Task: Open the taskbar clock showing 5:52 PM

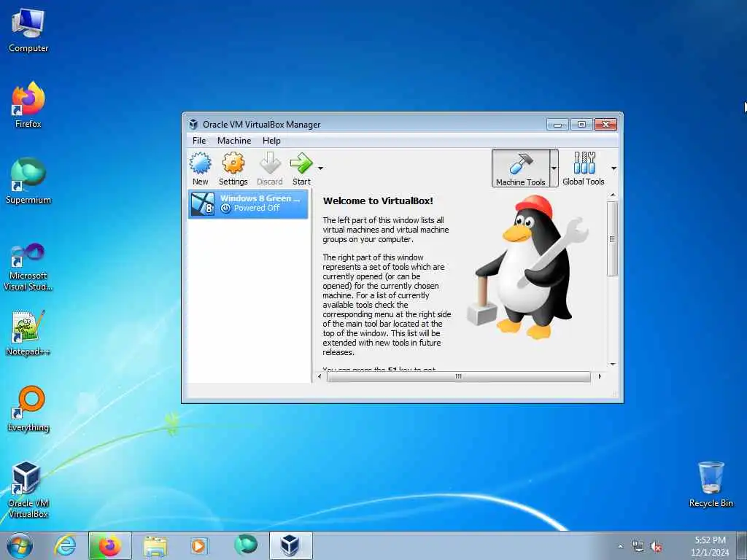Action: click(x=710, y=546)
